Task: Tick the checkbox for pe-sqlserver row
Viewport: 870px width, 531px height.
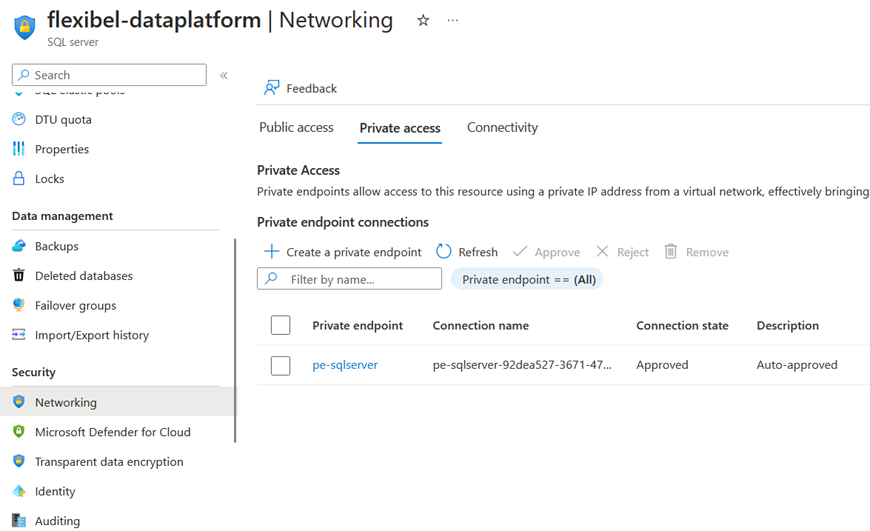Action: click(281, 365)
